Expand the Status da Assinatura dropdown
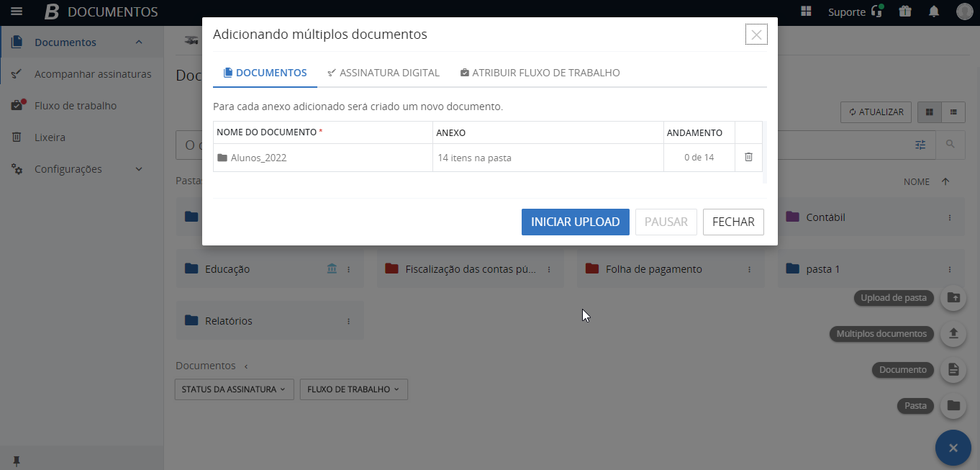Image resolution: width=980 pixels, height=470 pixels. click(x=234, y=389)
